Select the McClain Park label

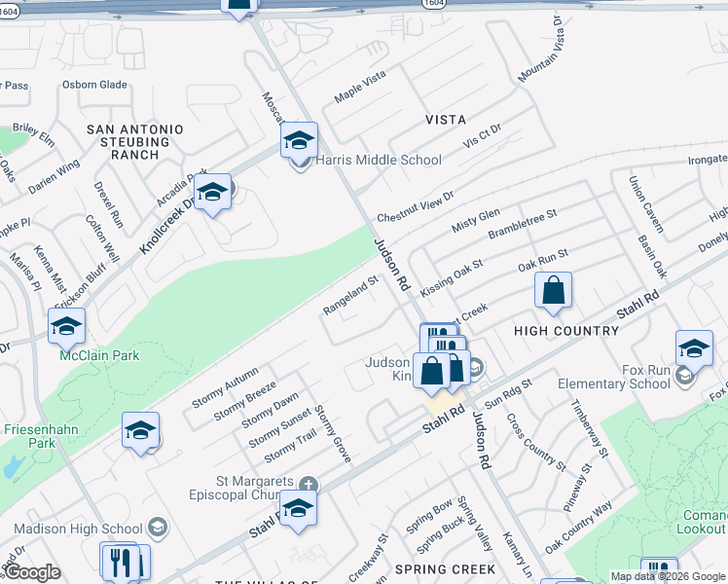pos(99,355)
